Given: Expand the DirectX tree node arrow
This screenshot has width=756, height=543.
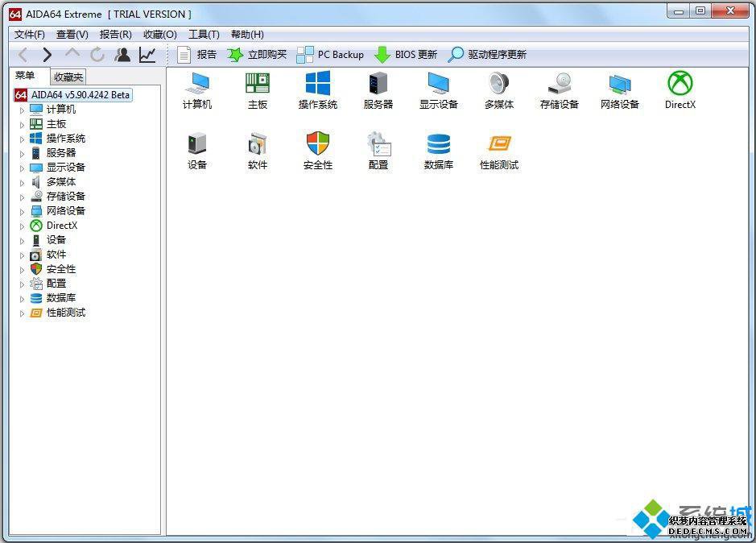Looking at the screenshot, I should point(22,226).
